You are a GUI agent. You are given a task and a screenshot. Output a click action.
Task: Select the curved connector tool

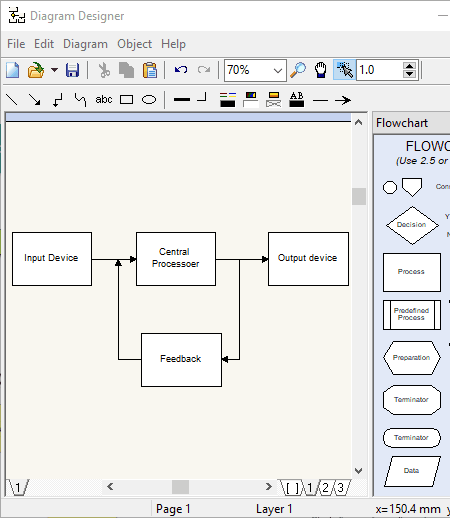click(x=80, y=100)
